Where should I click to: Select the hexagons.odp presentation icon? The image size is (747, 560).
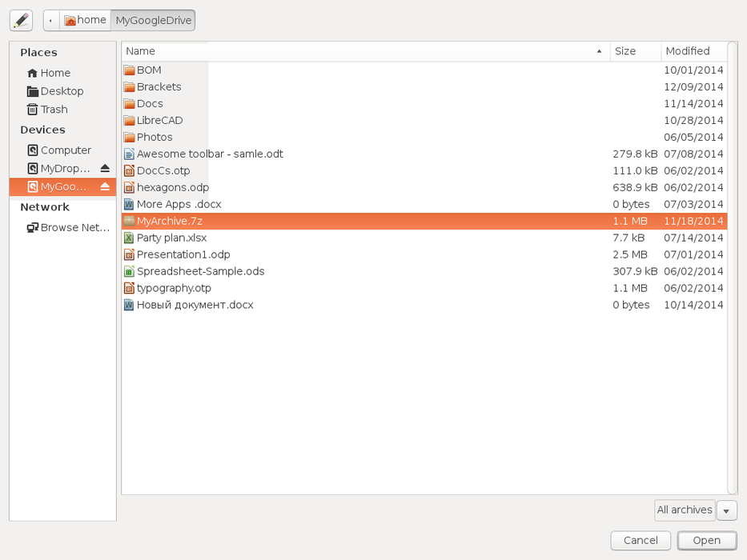(x=129, y=187)
